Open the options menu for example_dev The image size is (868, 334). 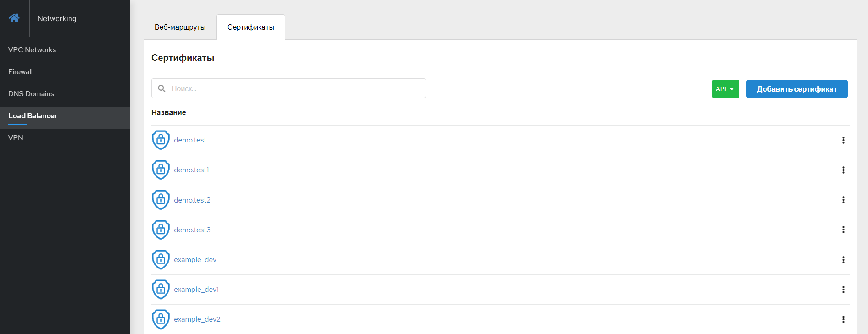pos(843,260)
